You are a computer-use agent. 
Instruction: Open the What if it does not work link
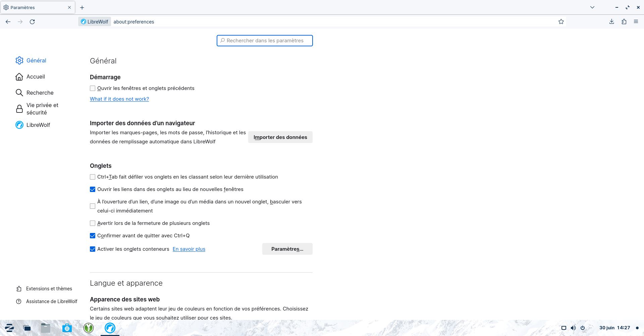(x=119, y=99)
